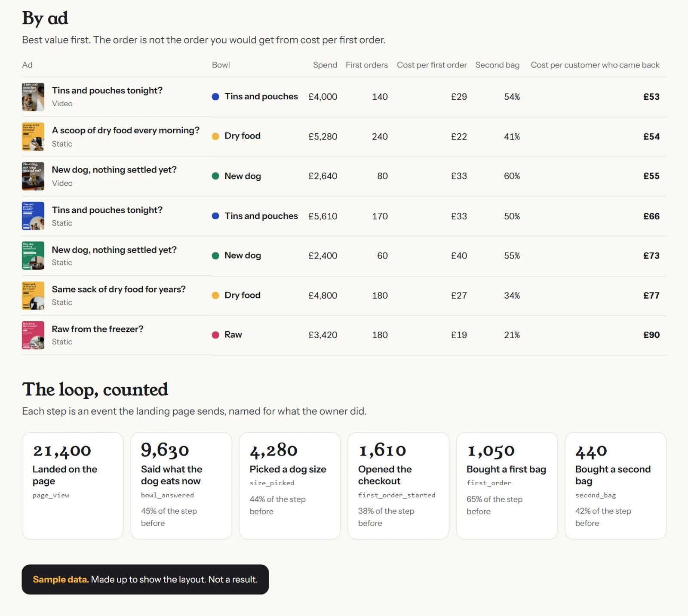Select the 240 first orders value
The height and width of the screenshot is (616, 688).
point(380,136)
